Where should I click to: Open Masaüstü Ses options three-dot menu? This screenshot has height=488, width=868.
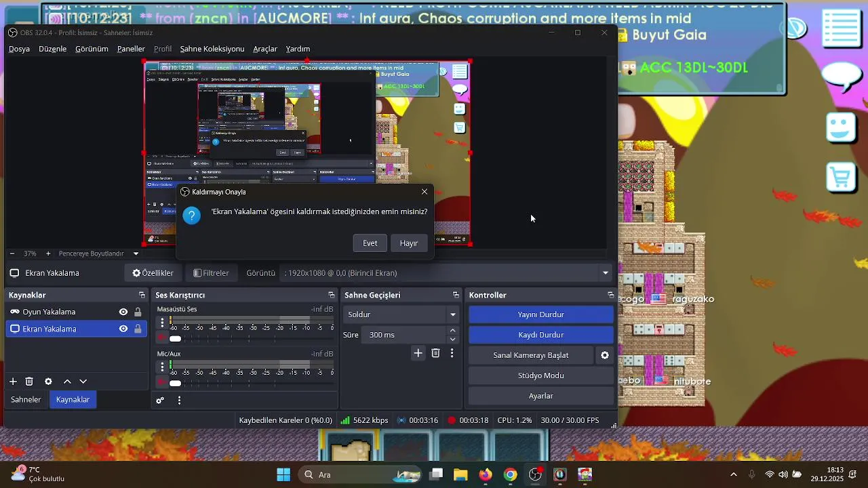click(162, 323)
